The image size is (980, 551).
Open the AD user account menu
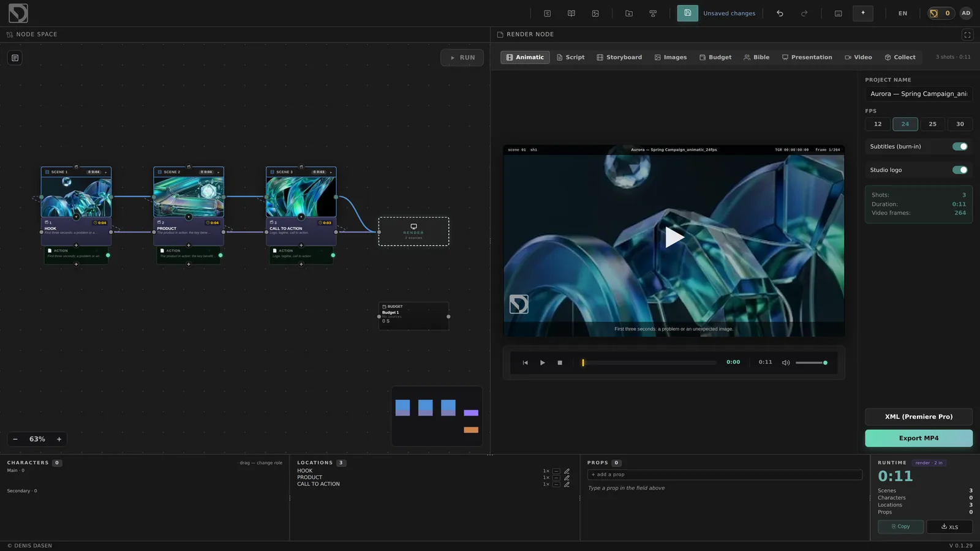tap(966, 13)
